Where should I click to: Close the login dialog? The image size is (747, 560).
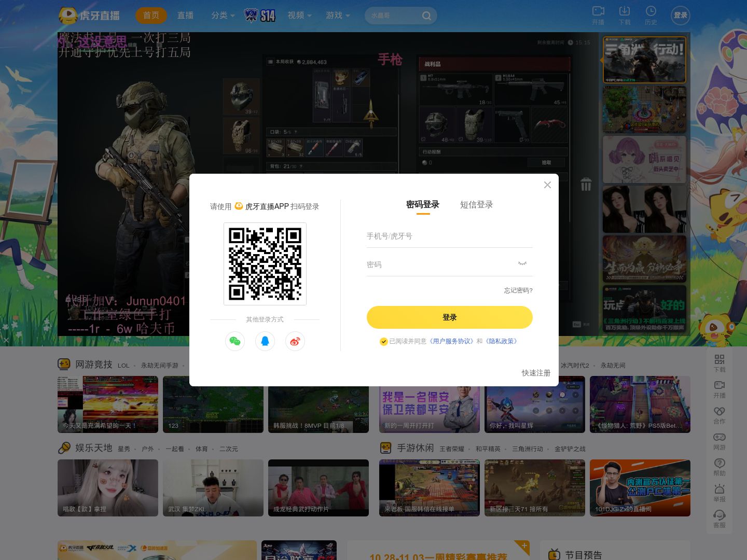point(547,185)
